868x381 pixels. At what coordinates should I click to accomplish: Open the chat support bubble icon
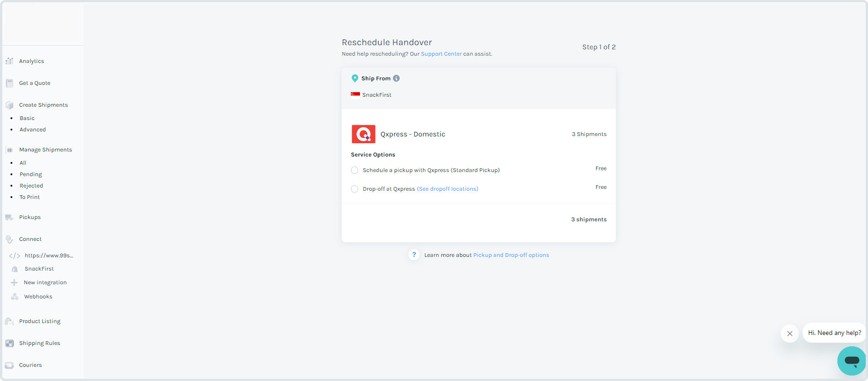[x=852, y=360]
